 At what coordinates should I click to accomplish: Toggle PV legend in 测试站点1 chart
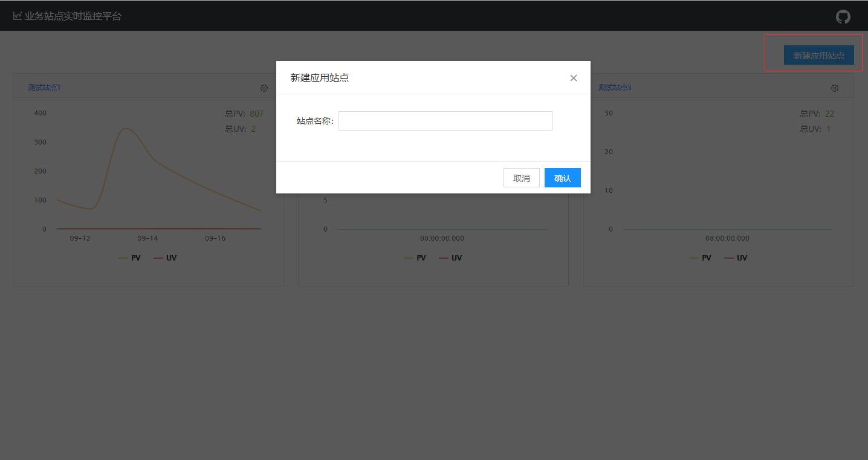[x=129, y=258]
